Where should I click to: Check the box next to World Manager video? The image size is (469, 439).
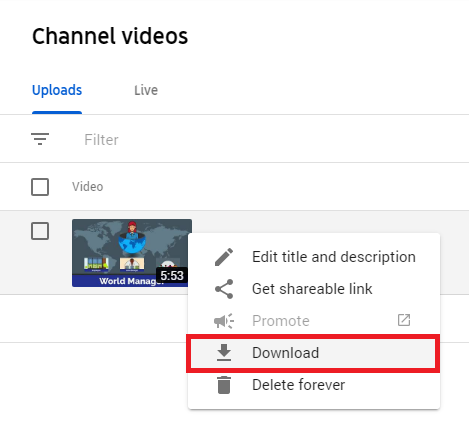40,231
